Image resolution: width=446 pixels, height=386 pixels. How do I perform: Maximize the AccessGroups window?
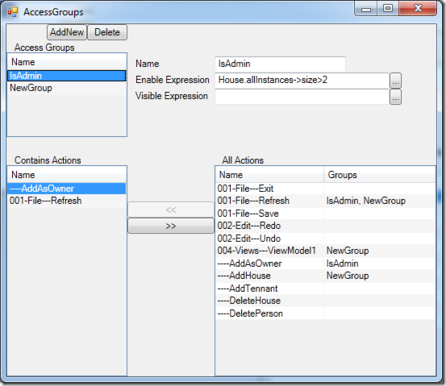click(x=388, y=9)
